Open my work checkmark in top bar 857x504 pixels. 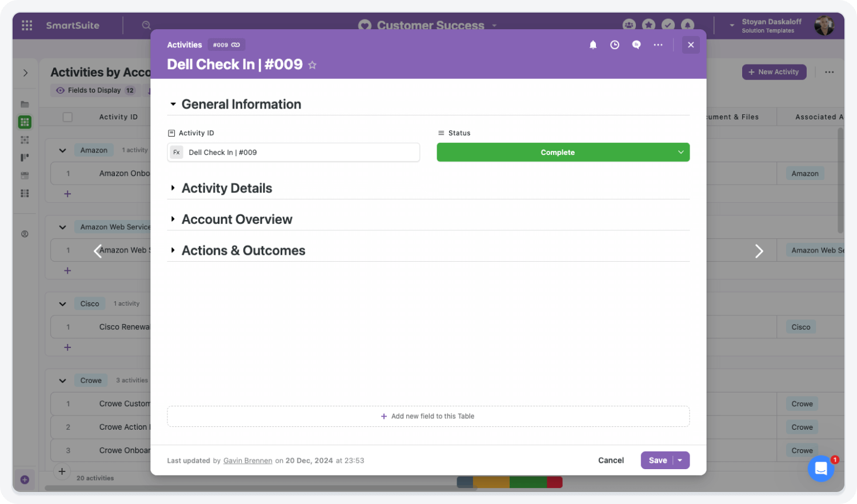pos(668,25)
